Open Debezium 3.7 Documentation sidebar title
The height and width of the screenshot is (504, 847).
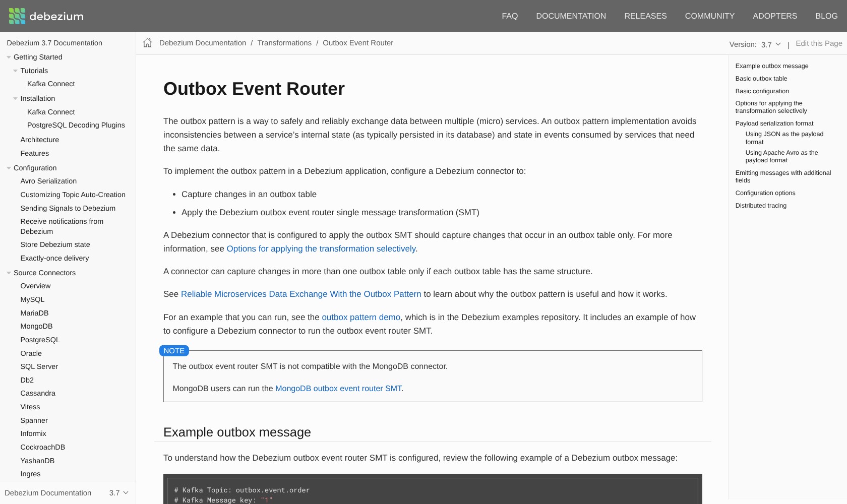[54, 43]
